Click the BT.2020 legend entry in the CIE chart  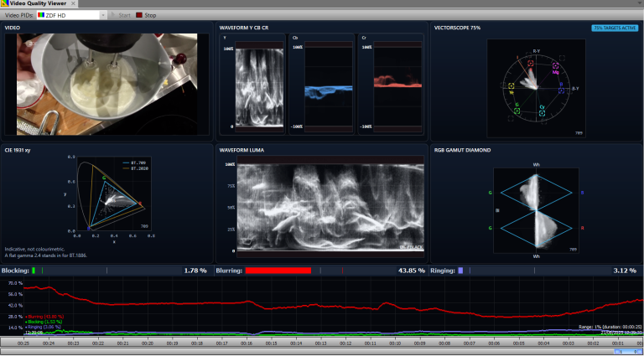pos(135,168)
